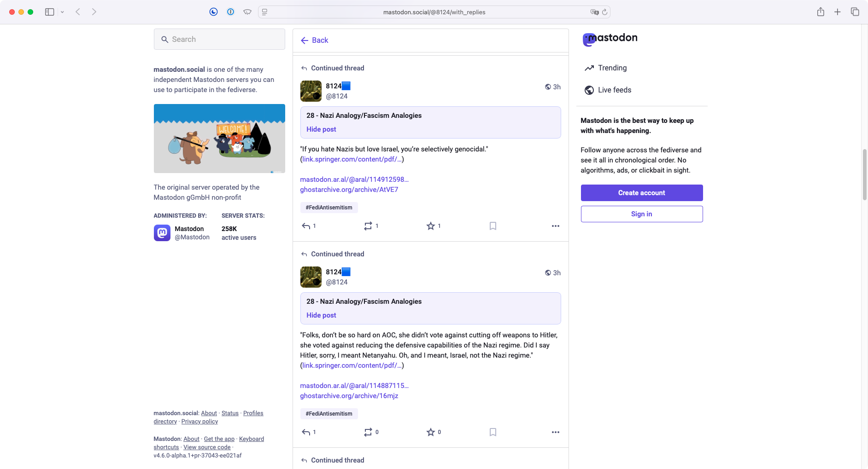The image size is (868, 469).
Task: Click the translate icon in address bar
Action: coord(594,12)
